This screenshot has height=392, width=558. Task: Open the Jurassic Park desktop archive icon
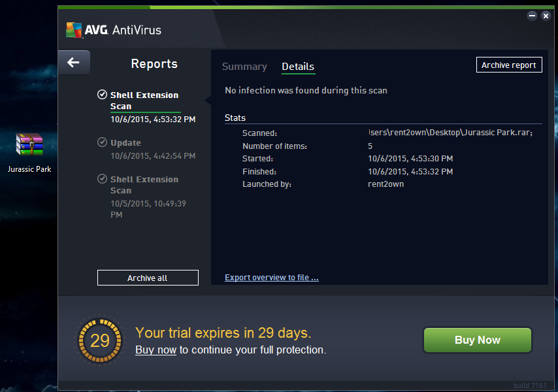pos(29,144)
